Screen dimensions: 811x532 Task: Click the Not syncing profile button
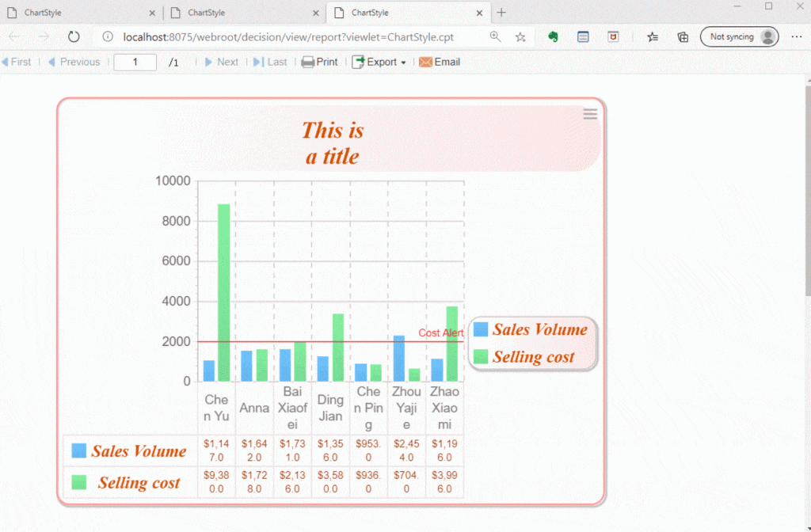coord(739,36)
